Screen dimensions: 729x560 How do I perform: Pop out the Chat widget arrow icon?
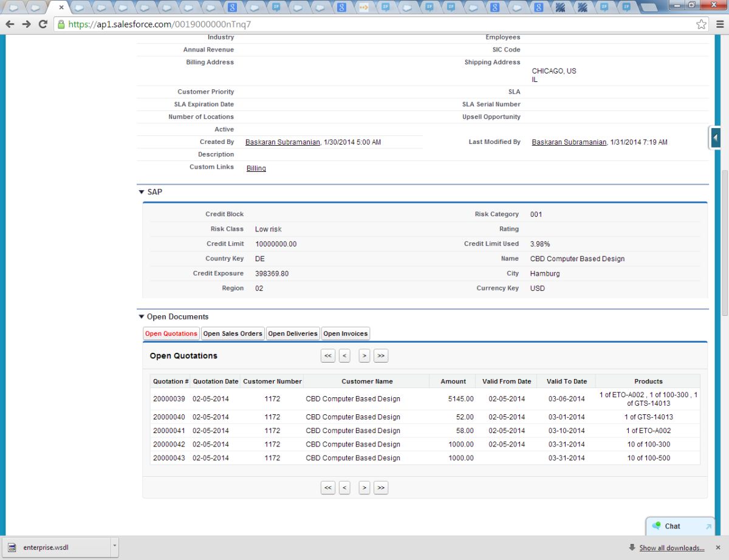coord(708,527)
